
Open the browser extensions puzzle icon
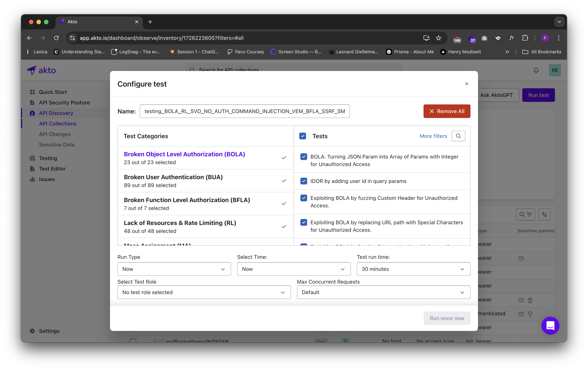click(525, 38)
